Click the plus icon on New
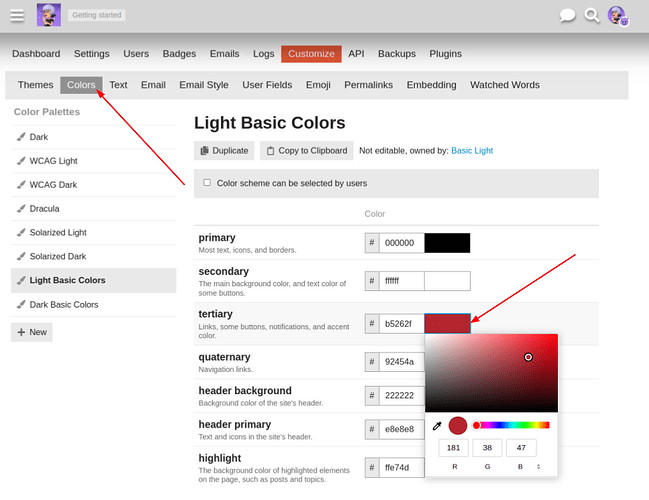This screenshot has width=649, height=500. click(x=21, y=332)
